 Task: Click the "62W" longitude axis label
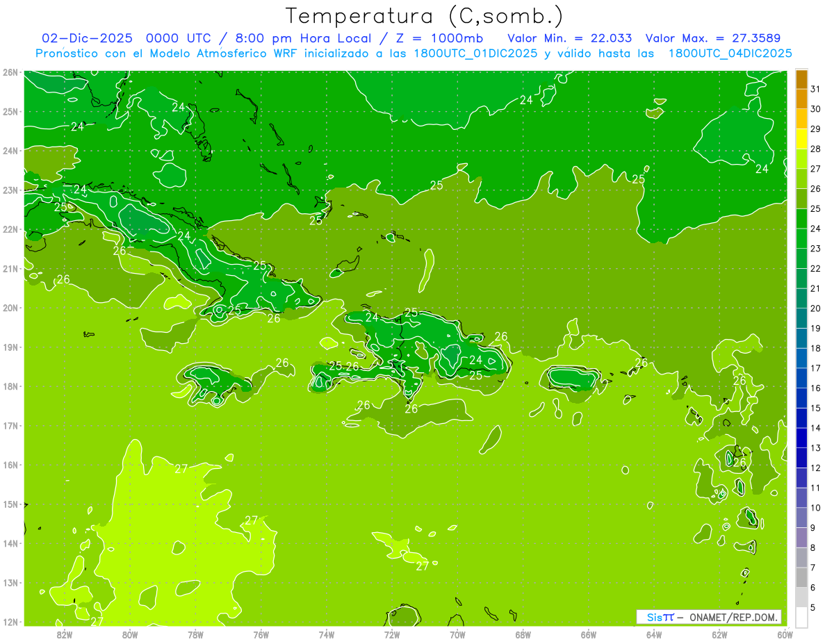click(x=719, y=634)
